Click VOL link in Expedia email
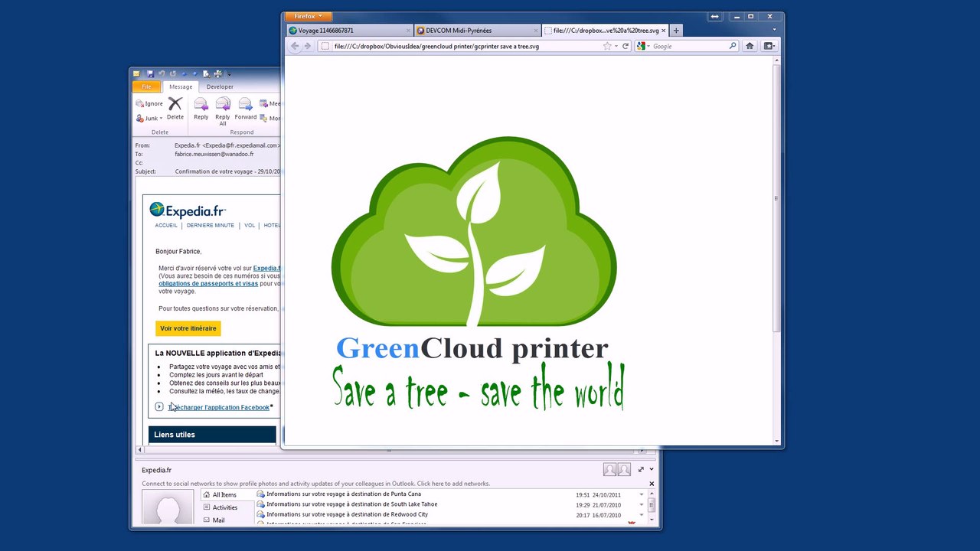Image resolution: width=980 pixels, height=551 pixels. [250, 226]
